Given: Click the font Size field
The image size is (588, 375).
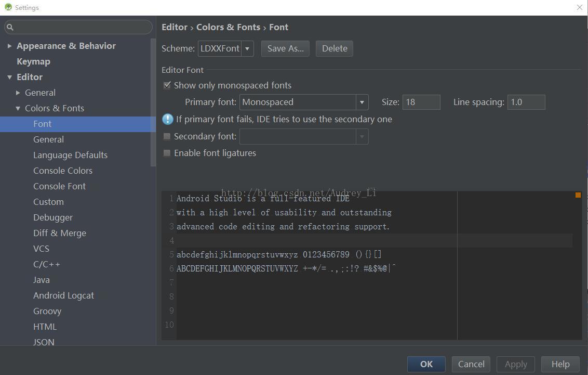Looking at the screenshot, I should pyautogui.click(x=421, y=102).
